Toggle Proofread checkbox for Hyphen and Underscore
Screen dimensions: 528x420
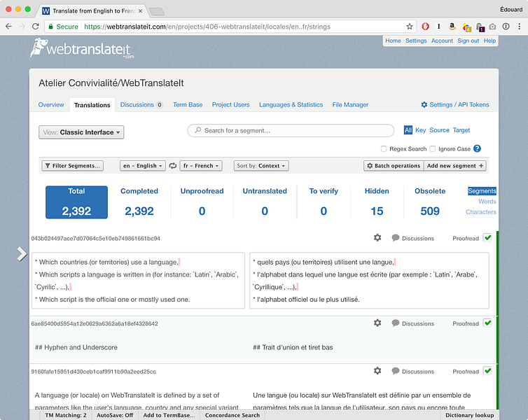pos(487,323)
